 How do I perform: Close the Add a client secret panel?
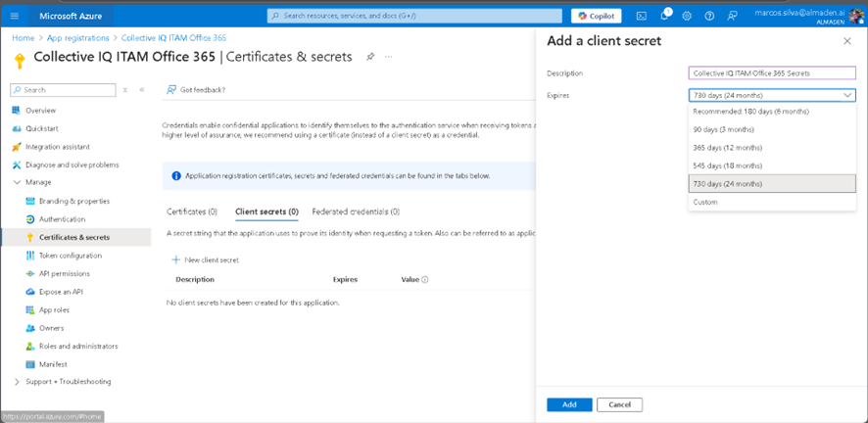tap(846, 41)
